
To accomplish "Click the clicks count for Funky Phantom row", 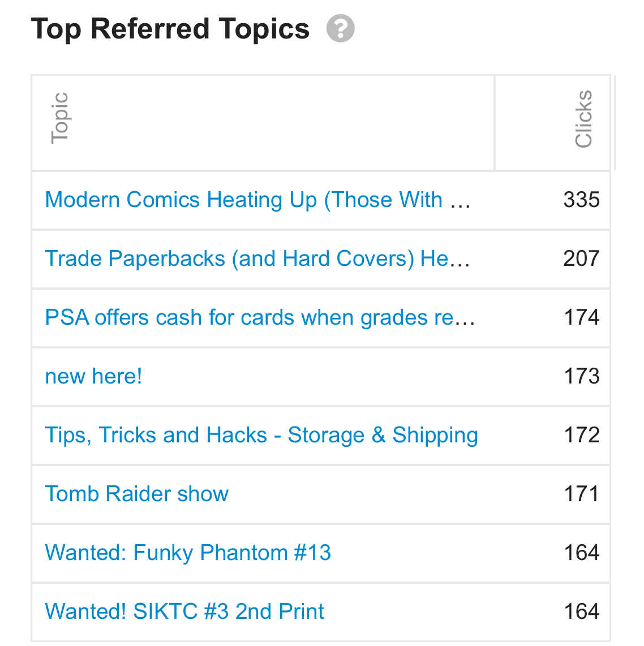I will (581, 553).
